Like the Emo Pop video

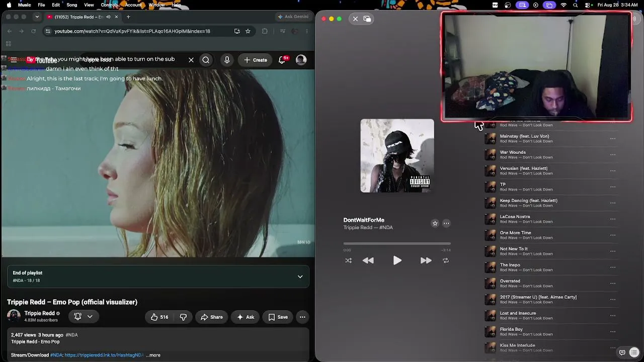tap(159, 317)
